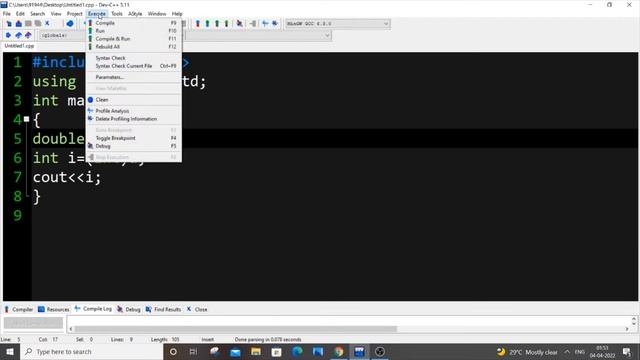The image size is (640, 360).
Task: Click the Dev-C++ taskbar icon
Action: (359, 351)
